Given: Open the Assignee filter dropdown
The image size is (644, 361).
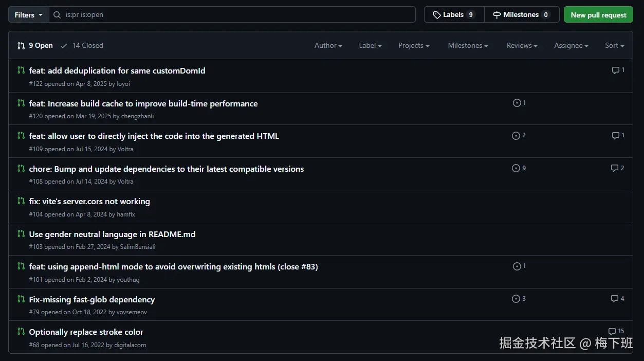Looking at the screenshot, I should 571,46.
